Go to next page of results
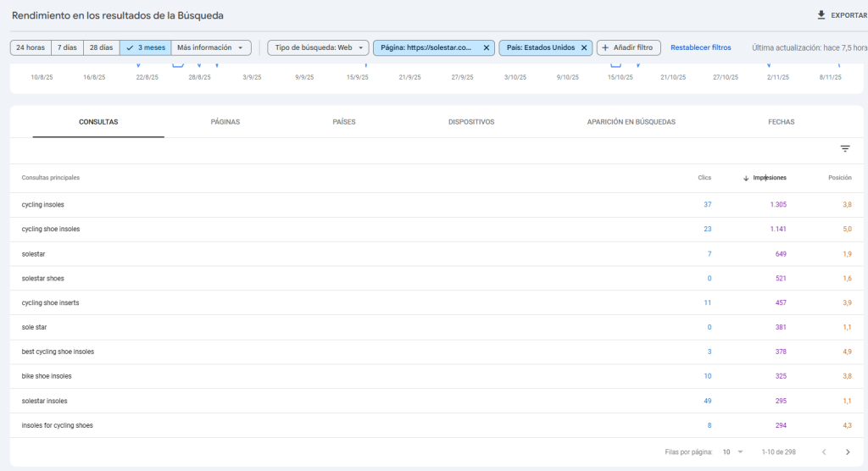868x471 pixels. [847, 452]
